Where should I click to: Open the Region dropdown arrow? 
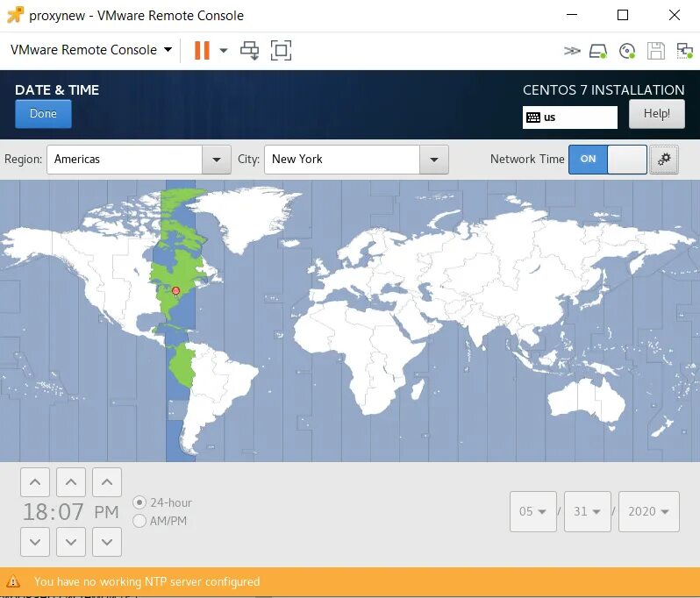pyautogui.click(x=217, y=160)
